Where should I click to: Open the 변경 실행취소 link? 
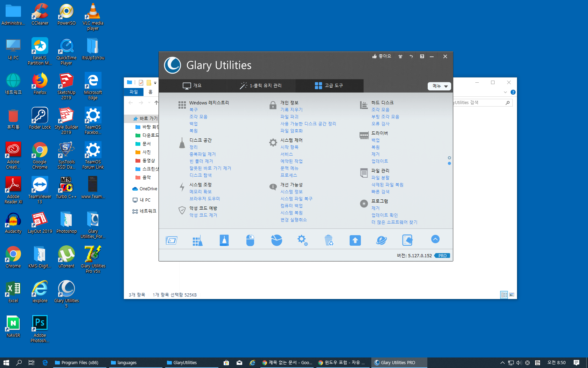[294, 220]
